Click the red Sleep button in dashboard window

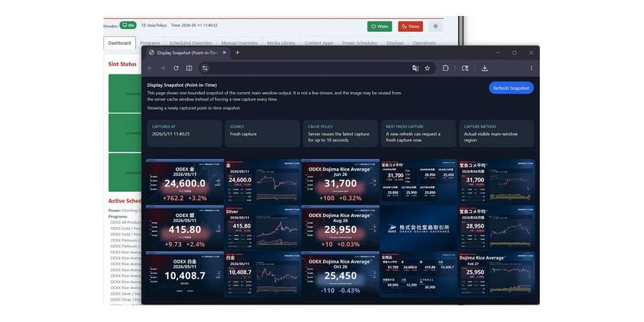pos(411,27)
